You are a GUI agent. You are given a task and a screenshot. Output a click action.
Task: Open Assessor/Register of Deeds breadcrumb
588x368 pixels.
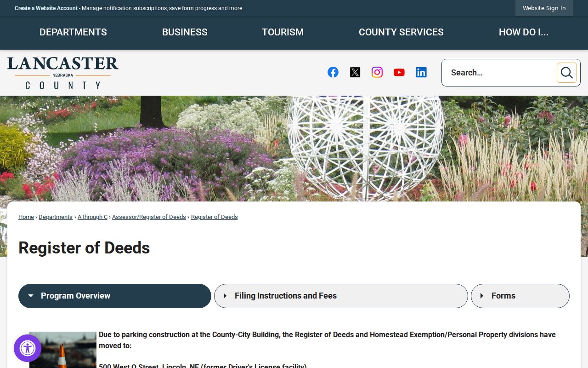click(149, 217)
